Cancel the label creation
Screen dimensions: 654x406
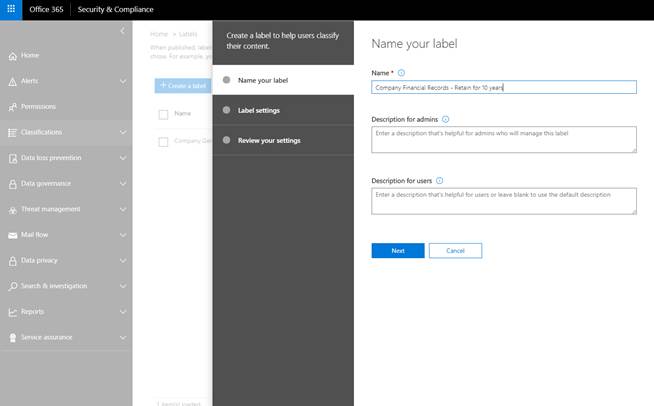click(455, 250)
